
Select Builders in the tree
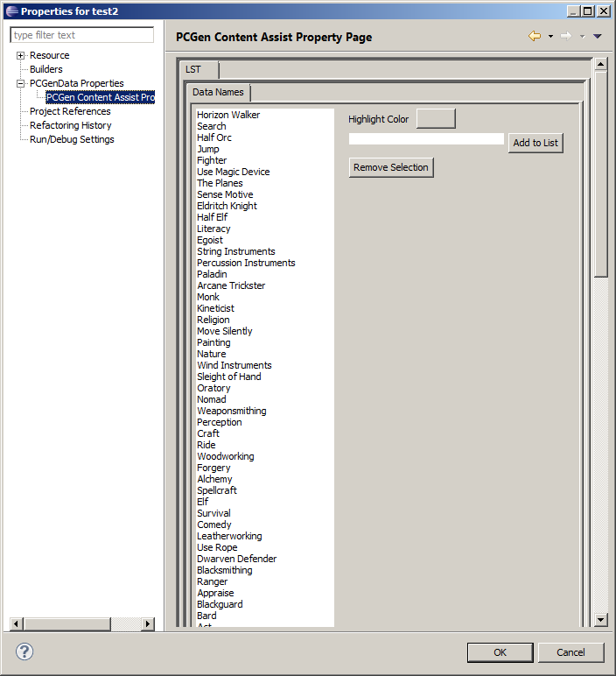[x=46, y=69]
